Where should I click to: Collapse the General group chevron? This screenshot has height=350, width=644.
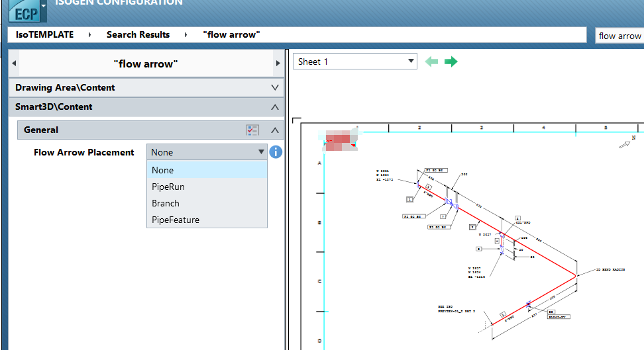point(275,130)
